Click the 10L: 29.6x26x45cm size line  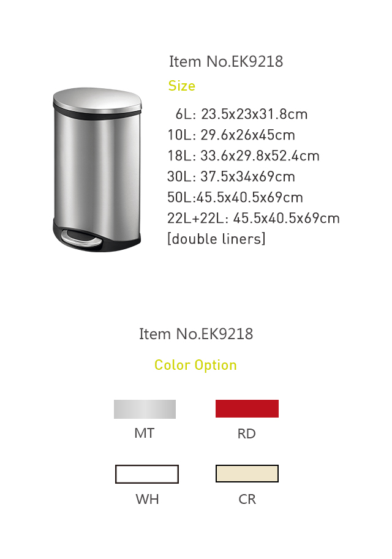(232, 135)
